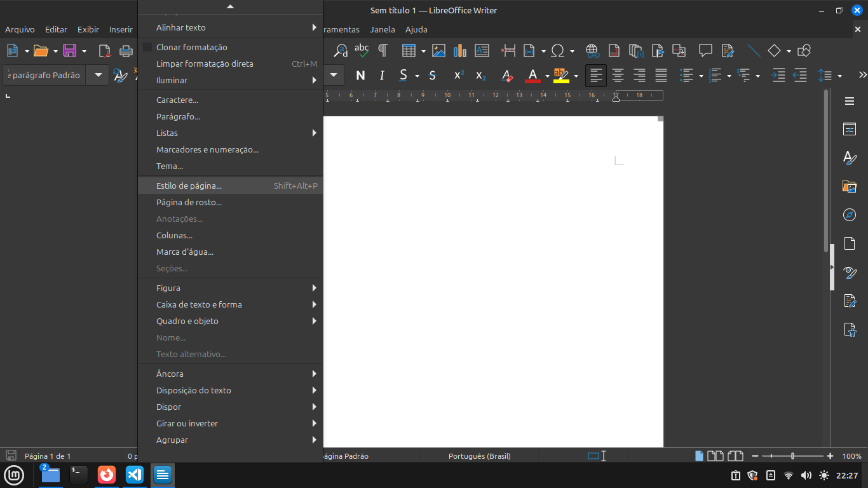Click Português (Brasil) language in status bar
The image size is (868, 488).
coord(480,456)
